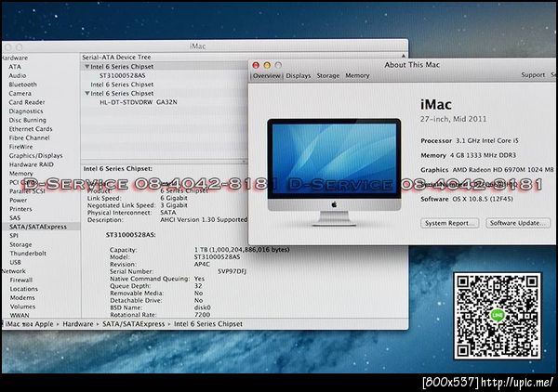558x392 pixels.
Task: Click Hardware in the bottom path bar
Action: click(78, 324)
